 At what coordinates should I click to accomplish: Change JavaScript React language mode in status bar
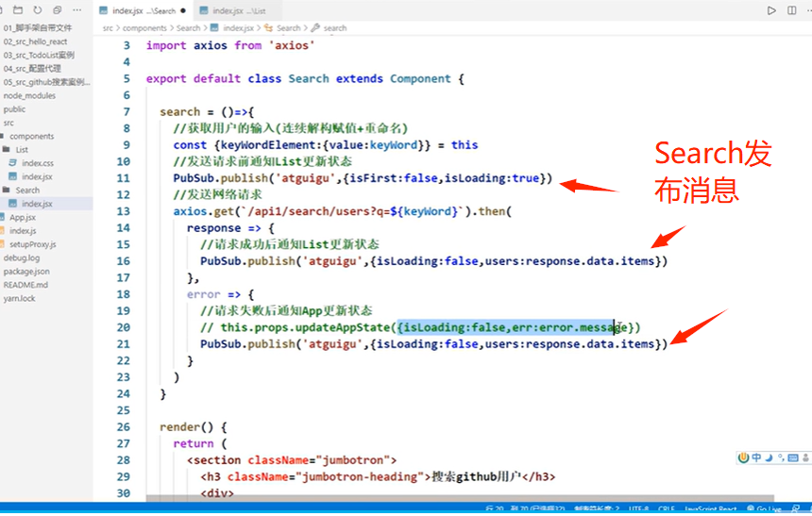(x=710, y=509)
